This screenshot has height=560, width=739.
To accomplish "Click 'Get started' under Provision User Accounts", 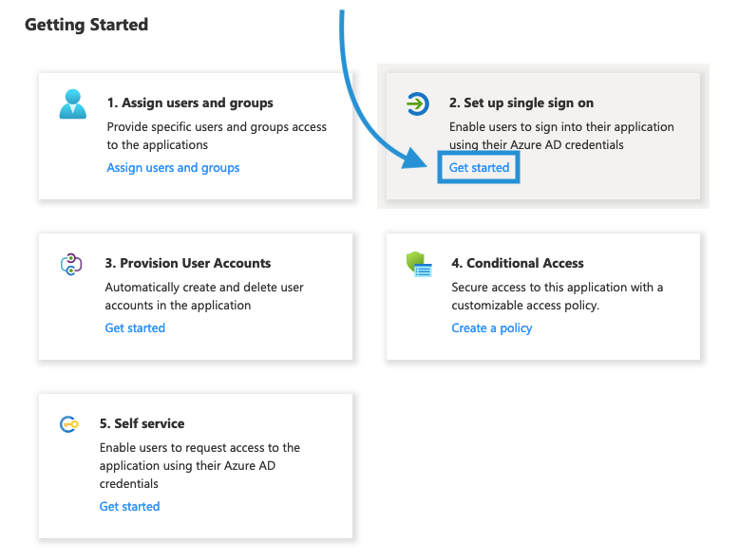I will coord(135,328).
